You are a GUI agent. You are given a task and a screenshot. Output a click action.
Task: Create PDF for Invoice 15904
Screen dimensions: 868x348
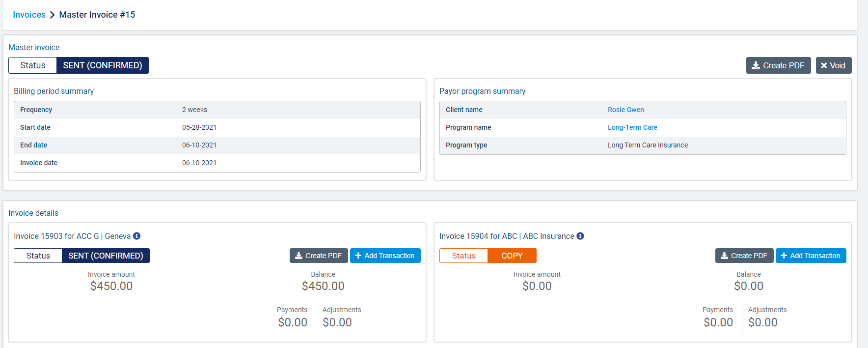(x=744, y=256)
